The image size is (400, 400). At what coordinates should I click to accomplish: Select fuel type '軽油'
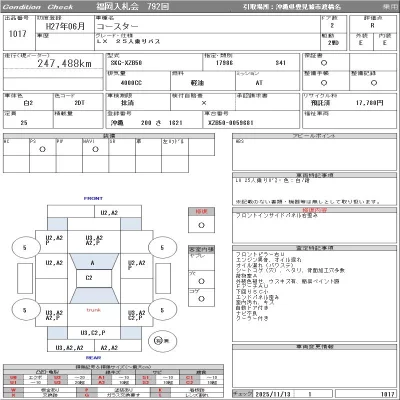coord(197,83)
